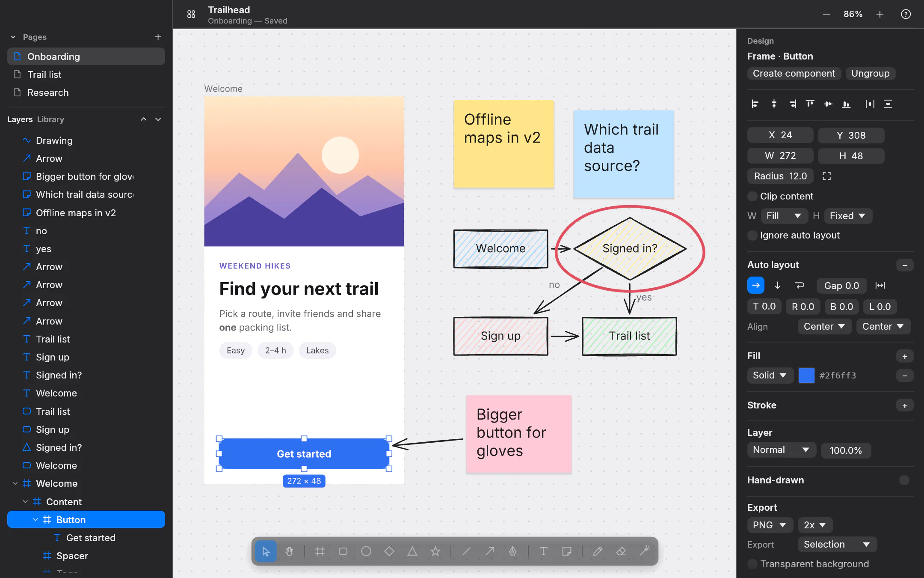This screenshot has width=924, height=578.
Task: Activate the Eraser tool
Action: pyautogui.click(x=621, y=551)
